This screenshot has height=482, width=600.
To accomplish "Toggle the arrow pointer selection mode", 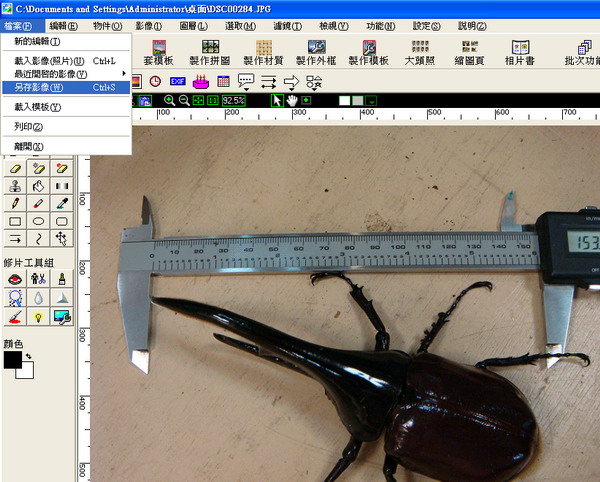I will click(x=277, y=101).
